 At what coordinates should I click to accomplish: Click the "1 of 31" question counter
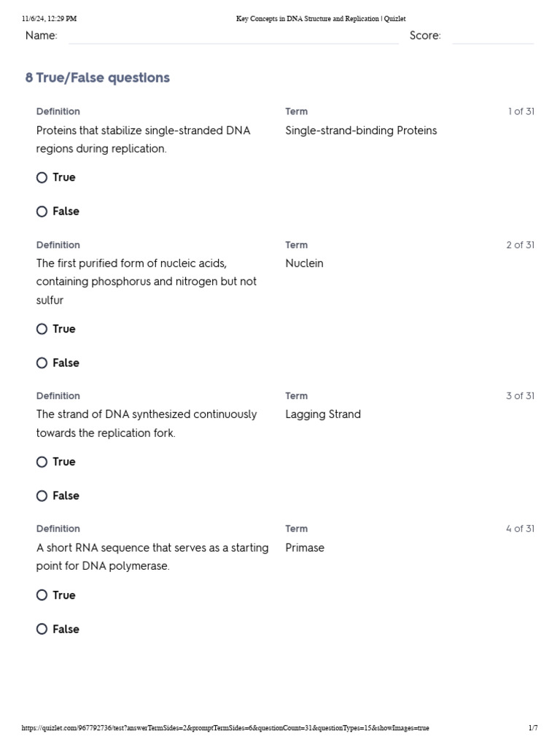[521, 112]
